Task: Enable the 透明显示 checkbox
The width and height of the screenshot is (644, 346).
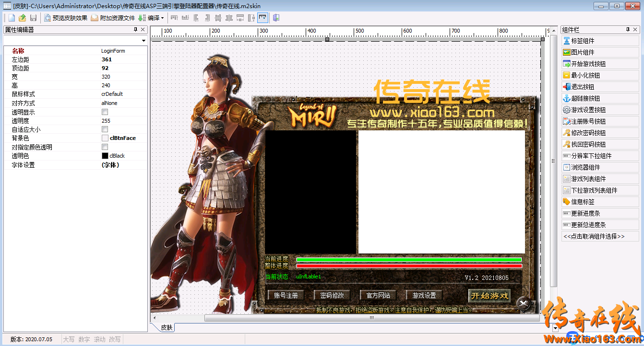Action: point(105,112)
